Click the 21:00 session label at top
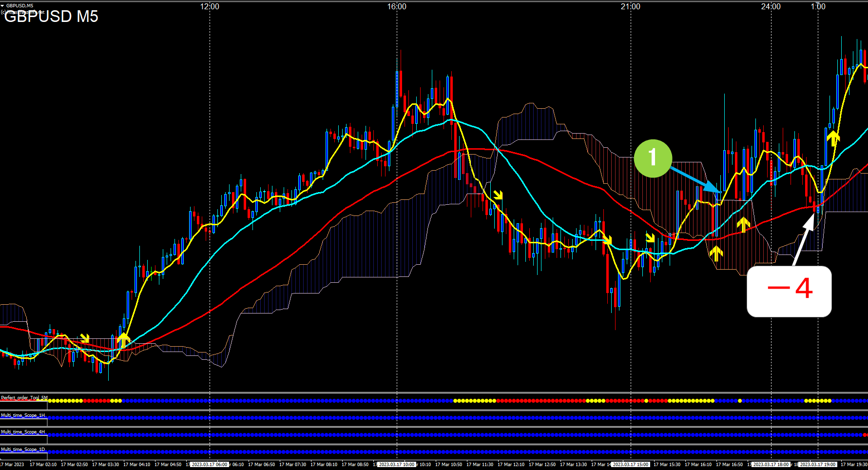868x470 pixels. click(x=631, y=6)
